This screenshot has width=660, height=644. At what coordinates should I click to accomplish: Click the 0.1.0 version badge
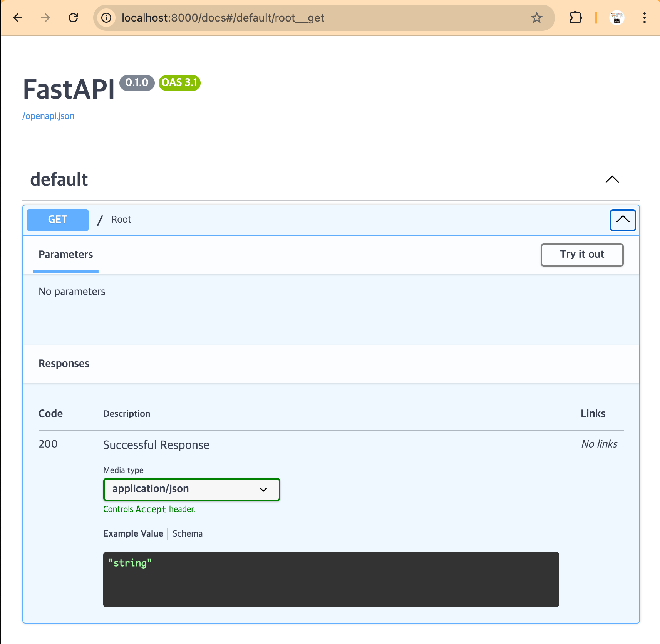(x=137, y=82)
